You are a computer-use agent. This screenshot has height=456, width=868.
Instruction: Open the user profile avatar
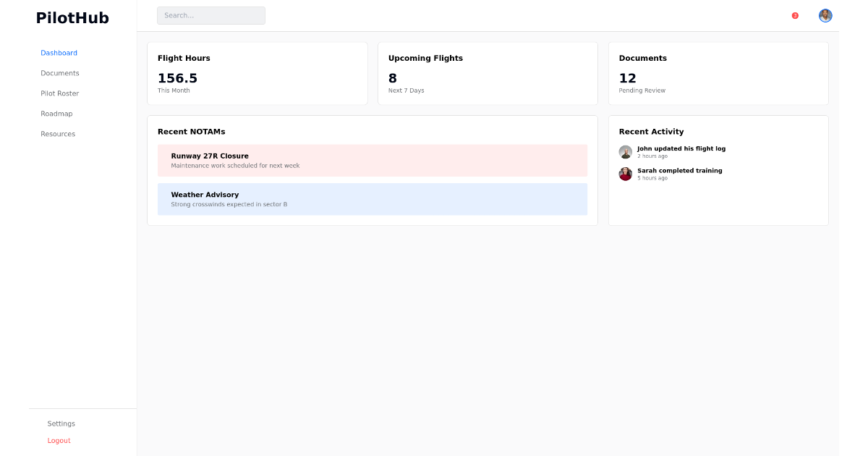tap(825, 15)
